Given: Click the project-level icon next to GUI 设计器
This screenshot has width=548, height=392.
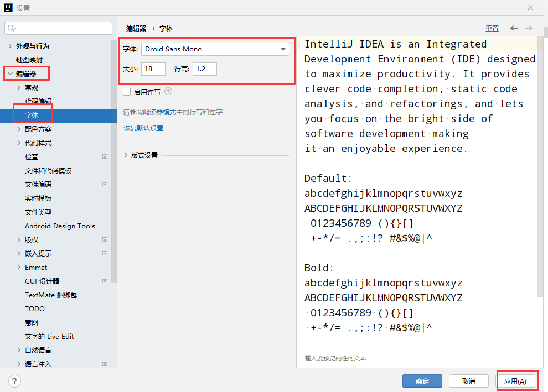Looking at the screenshot, I should (x=105, y=281).
